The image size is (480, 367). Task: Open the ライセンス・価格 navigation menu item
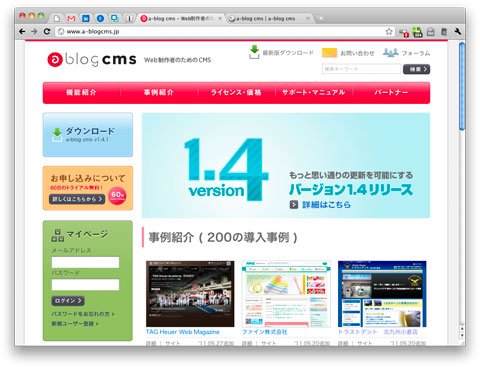pyautogui.click(x=236, y=93)
